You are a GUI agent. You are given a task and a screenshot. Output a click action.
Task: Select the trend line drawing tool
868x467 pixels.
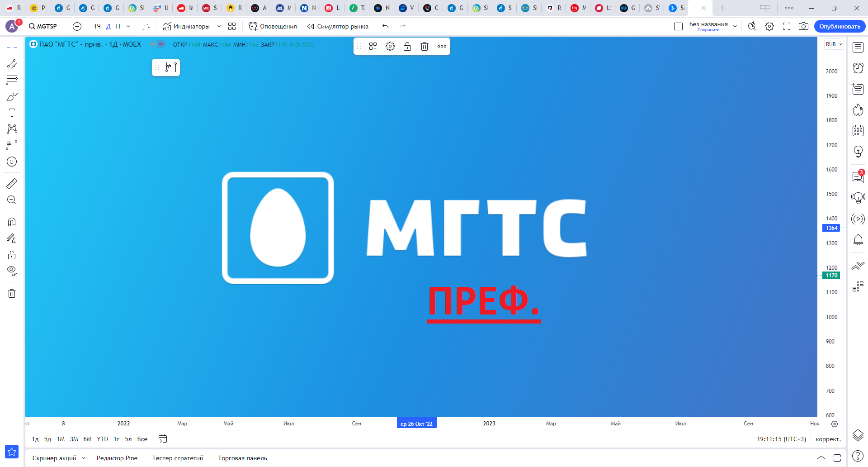pyautogui.click(x=12, y=64)
